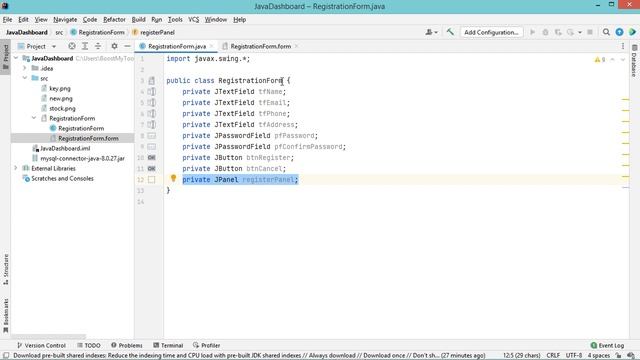Open the Refactor menu
Image resolution: width=640 pixels, height=360 pixels.
pos(114,19)
